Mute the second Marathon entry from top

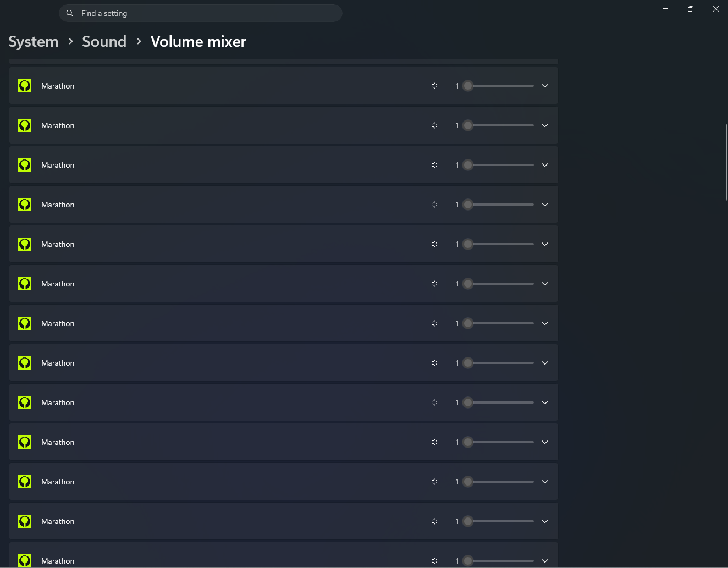[434, 125]
